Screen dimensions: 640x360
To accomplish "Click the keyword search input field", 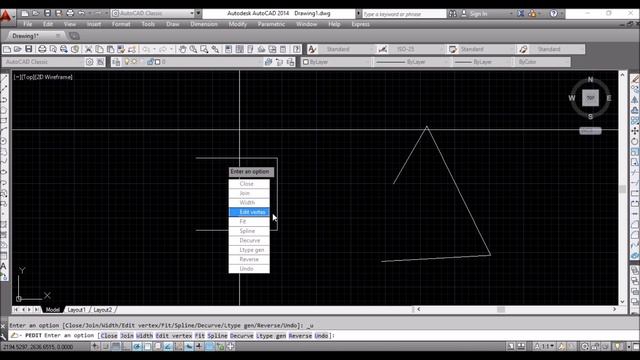I will tap(403, 14).
